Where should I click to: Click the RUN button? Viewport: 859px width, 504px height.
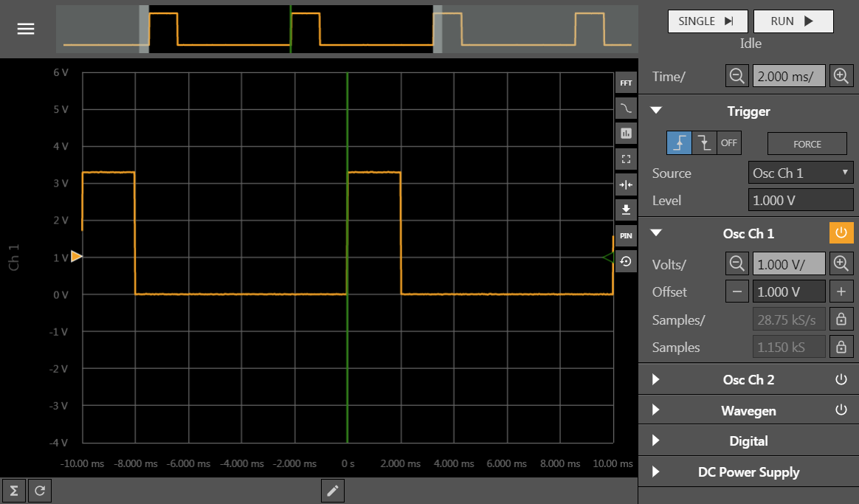(x=793, y=21)
